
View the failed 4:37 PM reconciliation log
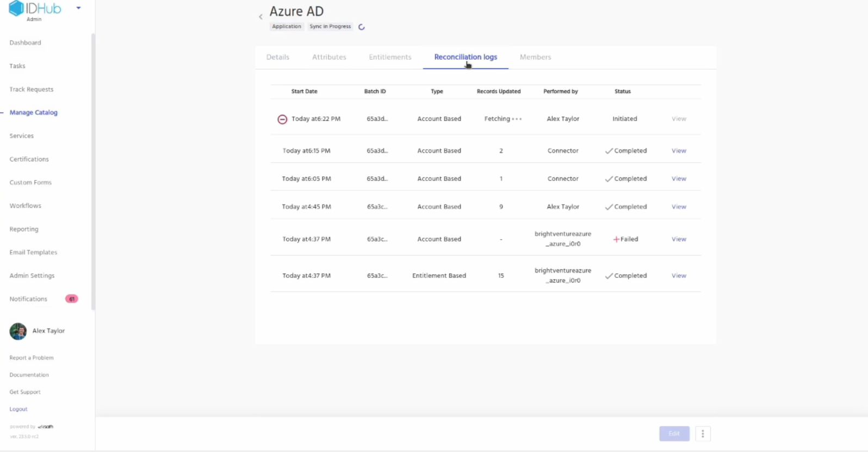679,239
